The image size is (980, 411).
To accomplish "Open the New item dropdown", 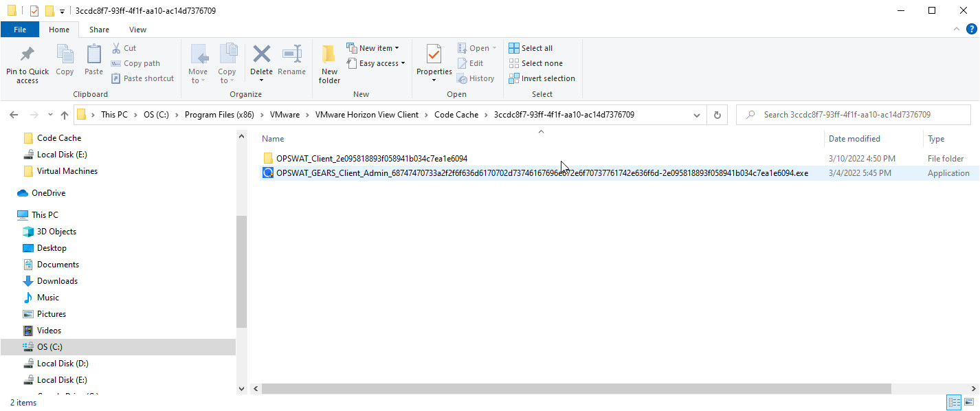I will pyautogui.click(x=373, y=48).
